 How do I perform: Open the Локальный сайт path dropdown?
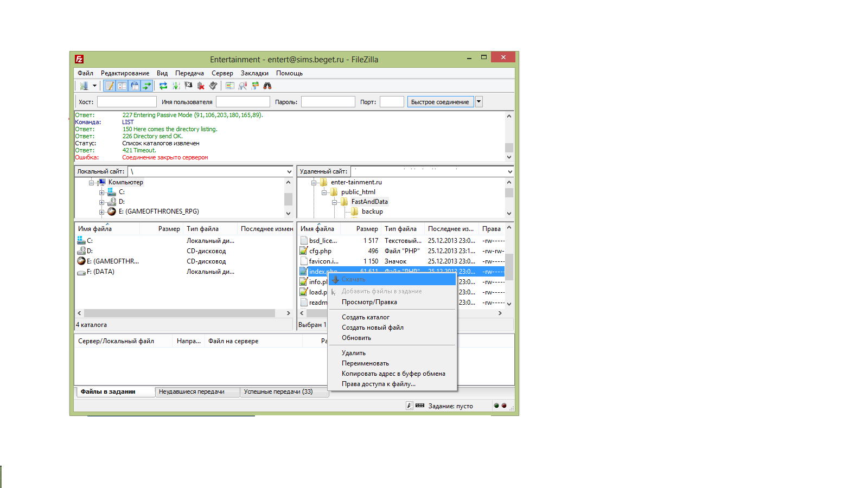(289, 171)
